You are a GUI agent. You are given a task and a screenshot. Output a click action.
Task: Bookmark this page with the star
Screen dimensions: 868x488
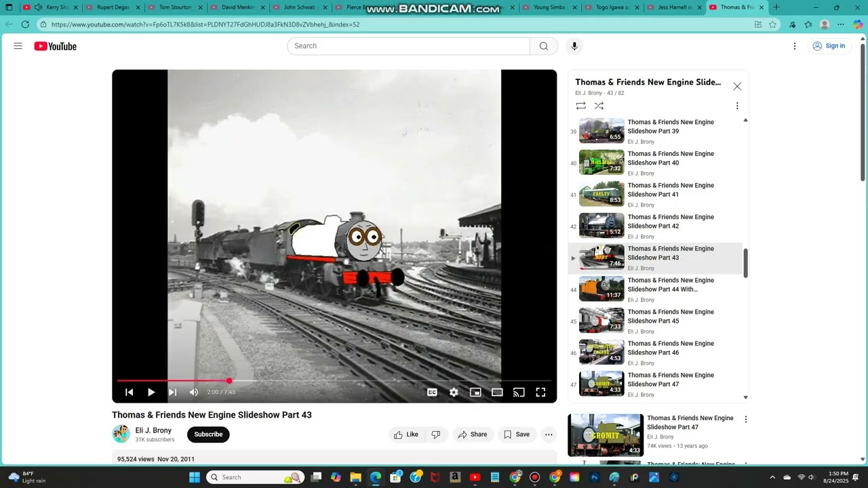772,24
